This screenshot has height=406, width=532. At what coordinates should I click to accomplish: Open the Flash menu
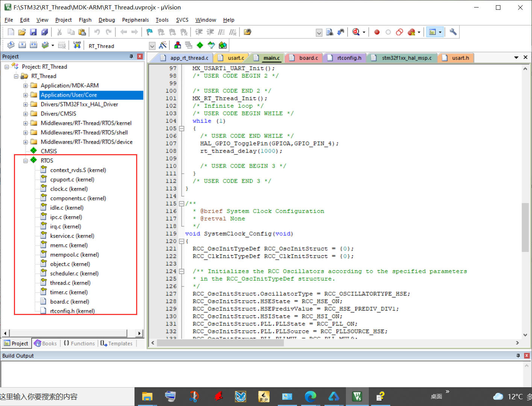point(85,20)
